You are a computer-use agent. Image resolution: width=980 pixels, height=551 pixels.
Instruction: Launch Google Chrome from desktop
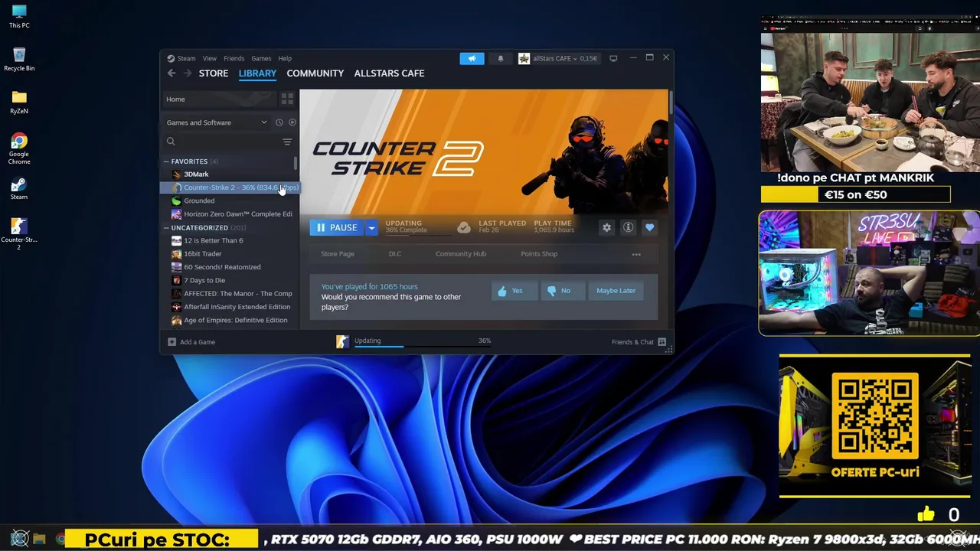19,148
